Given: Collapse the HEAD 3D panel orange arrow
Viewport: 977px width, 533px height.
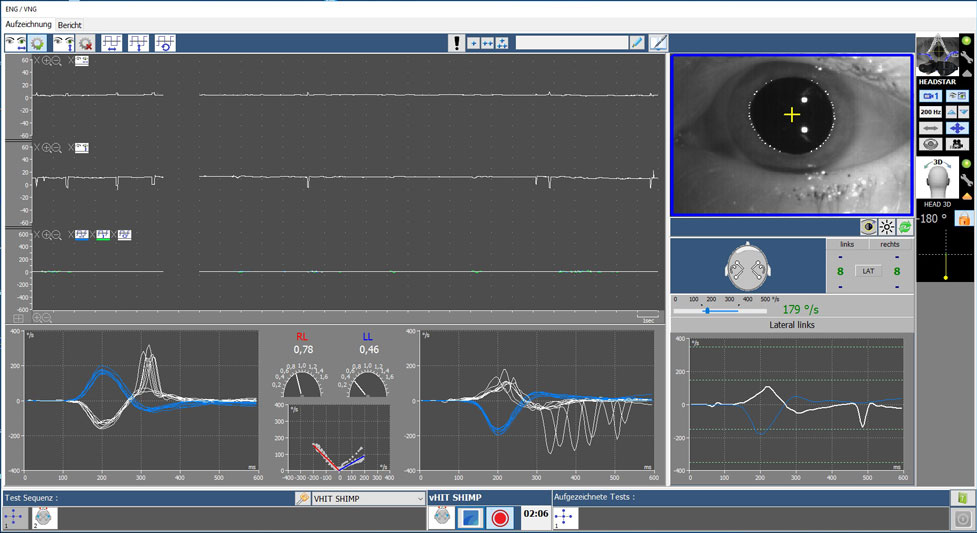Looking at the screenshot, I should click(966, 198).
